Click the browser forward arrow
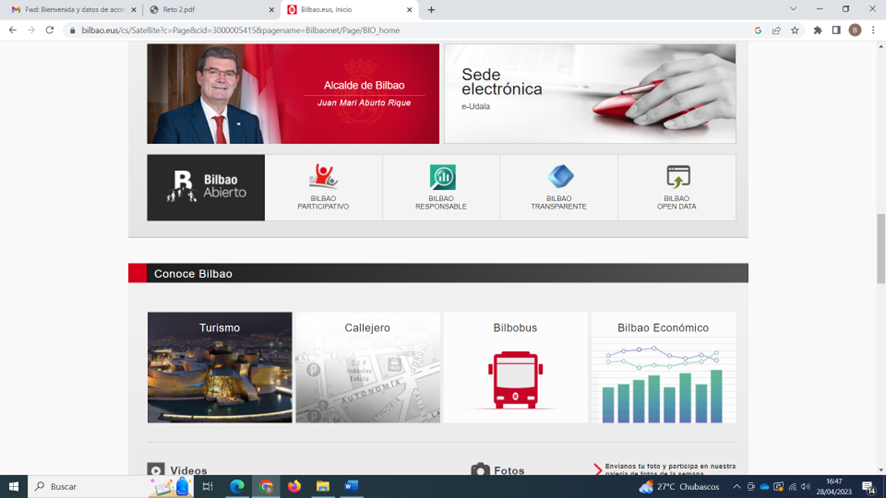Screen dimensions: 886x498 tap(31, 30)
